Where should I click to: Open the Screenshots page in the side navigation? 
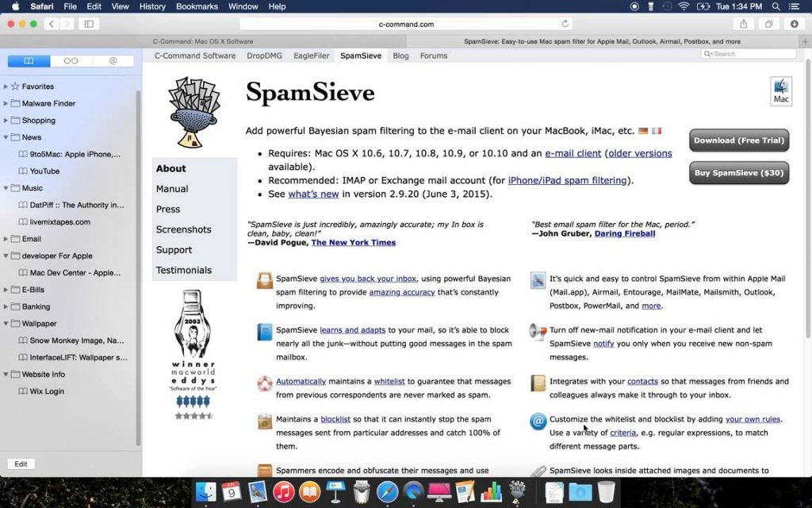pos(184,229)
